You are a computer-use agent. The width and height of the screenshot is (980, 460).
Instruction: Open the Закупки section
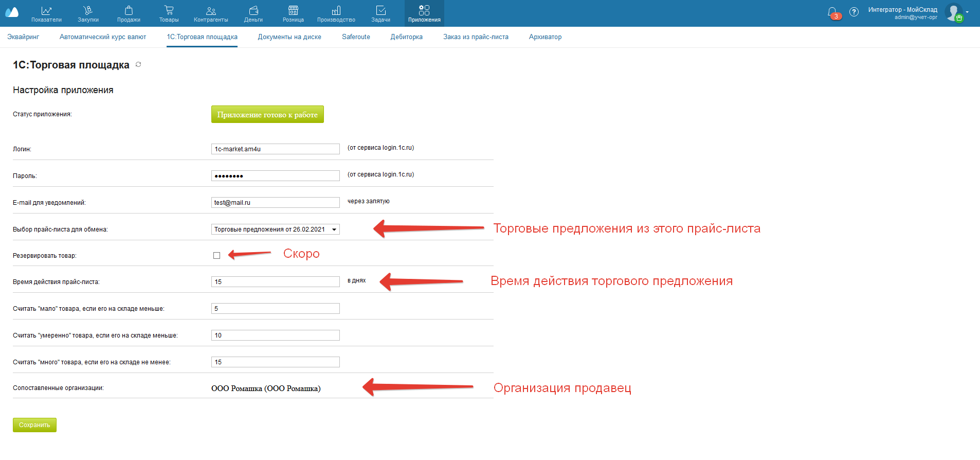[x=88, y=13]
